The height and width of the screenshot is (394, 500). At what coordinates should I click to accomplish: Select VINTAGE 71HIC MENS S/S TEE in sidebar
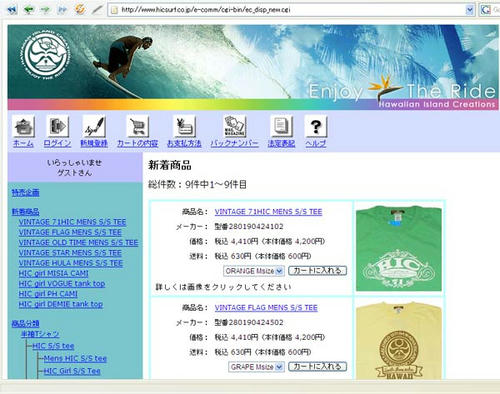coord(72,222)
